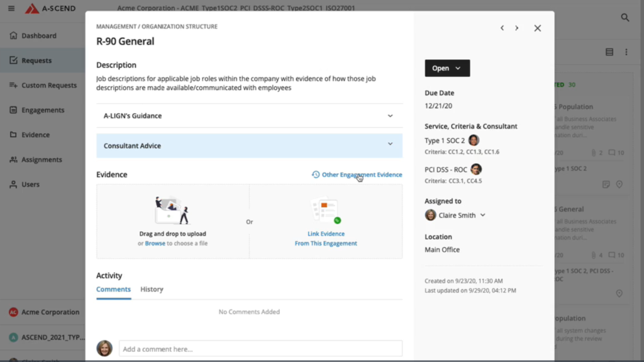Screen dimensions: 644x362
Task: Click the location pin on first background card
Action: coord(619,184)
